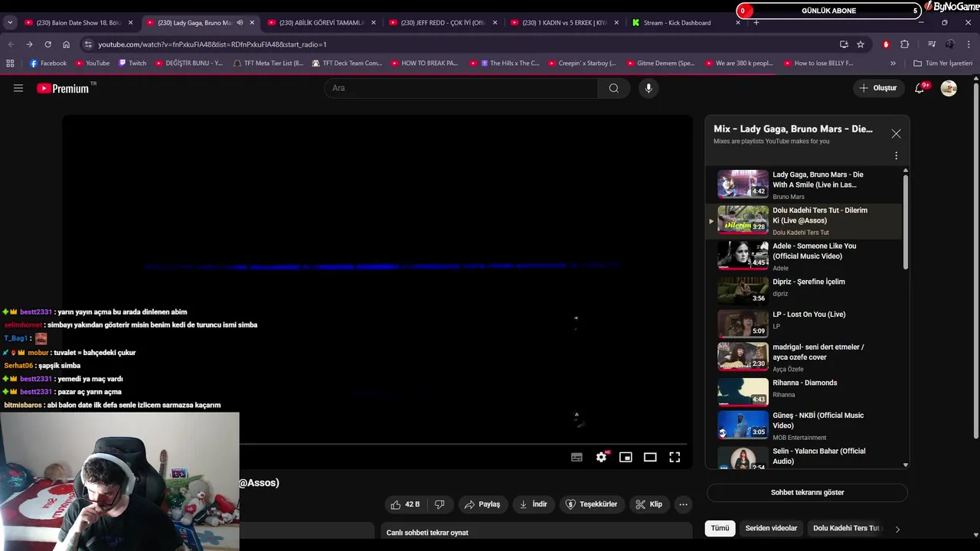Open HOW TO BREAK PA bookmark
Image resolution: width=980 pixels, height=551 pixels.
pos(423,64)
